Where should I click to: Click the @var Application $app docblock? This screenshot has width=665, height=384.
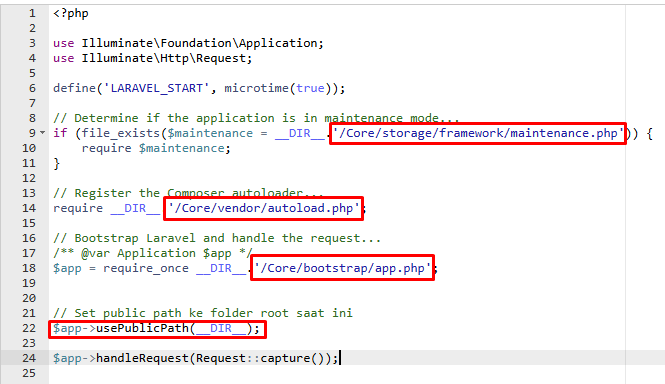(153, 253)
